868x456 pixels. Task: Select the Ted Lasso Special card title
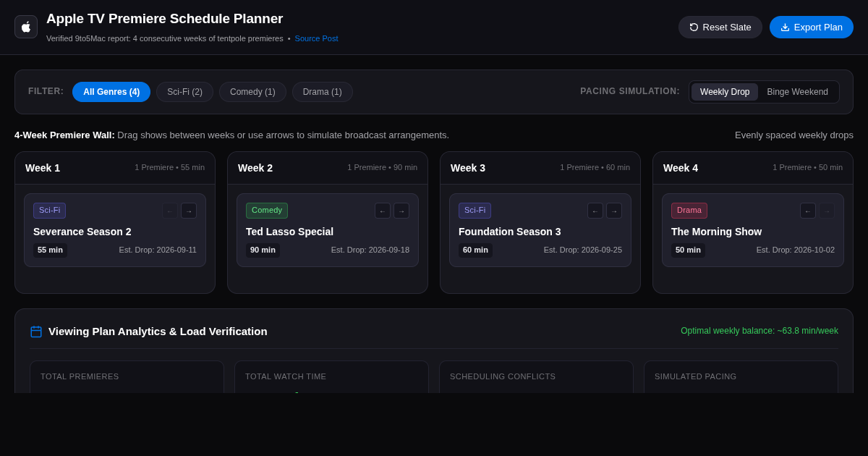click(289, 232)
